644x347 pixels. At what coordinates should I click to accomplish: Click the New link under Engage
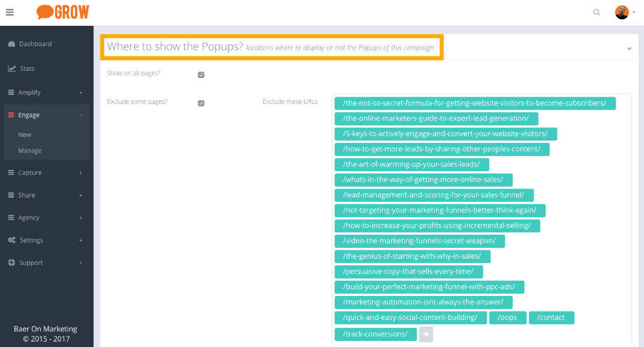[x=25, y=135]
